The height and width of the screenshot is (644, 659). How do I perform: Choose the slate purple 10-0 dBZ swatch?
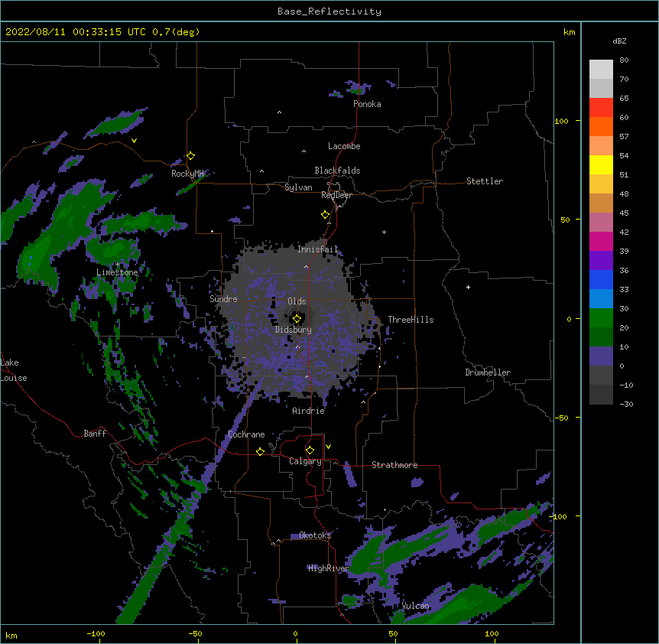601,356
